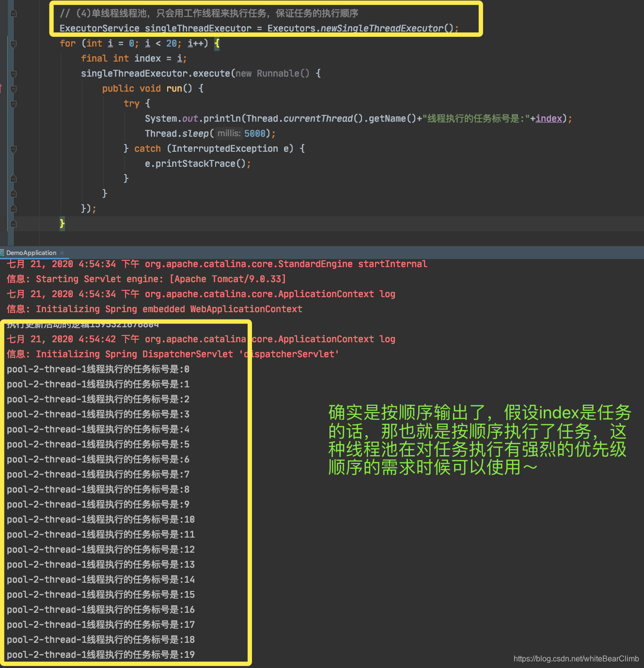Click console output line for task number 17
The width and height of the screenshot is (644, 668).
point(101,625)
